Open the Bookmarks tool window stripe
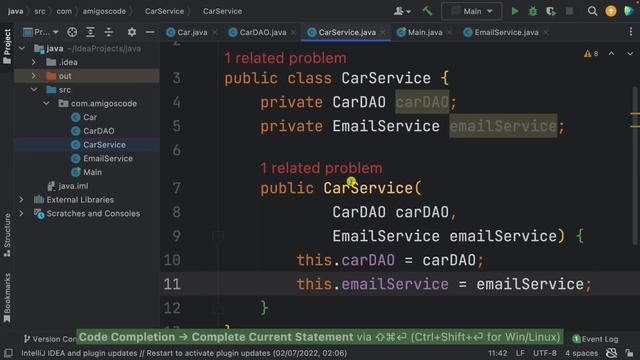 7,298
